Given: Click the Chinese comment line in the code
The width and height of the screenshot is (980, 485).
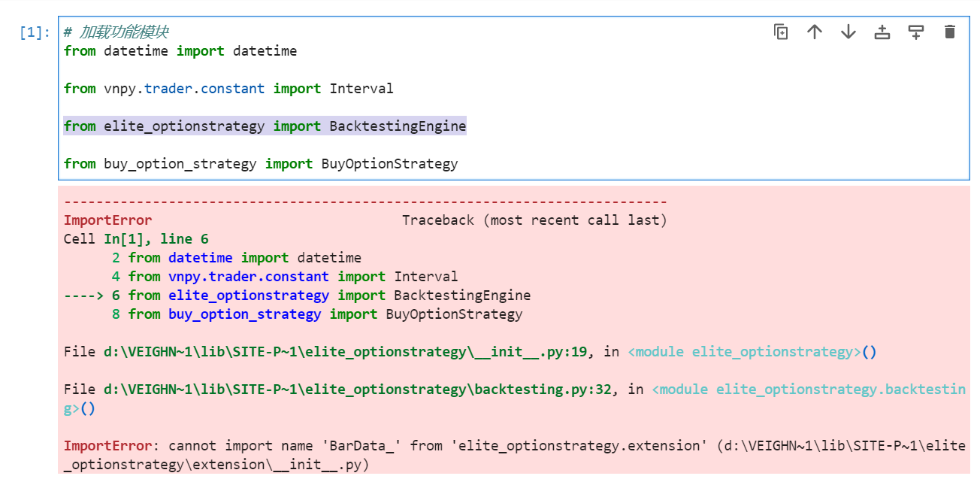Looking at the screenshot, I should tap(116, 32).
